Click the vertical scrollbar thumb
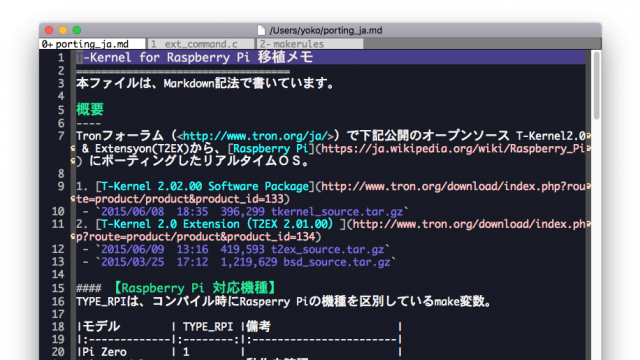The width and height of the screenshot is (640, 360). tap(596, 85)
